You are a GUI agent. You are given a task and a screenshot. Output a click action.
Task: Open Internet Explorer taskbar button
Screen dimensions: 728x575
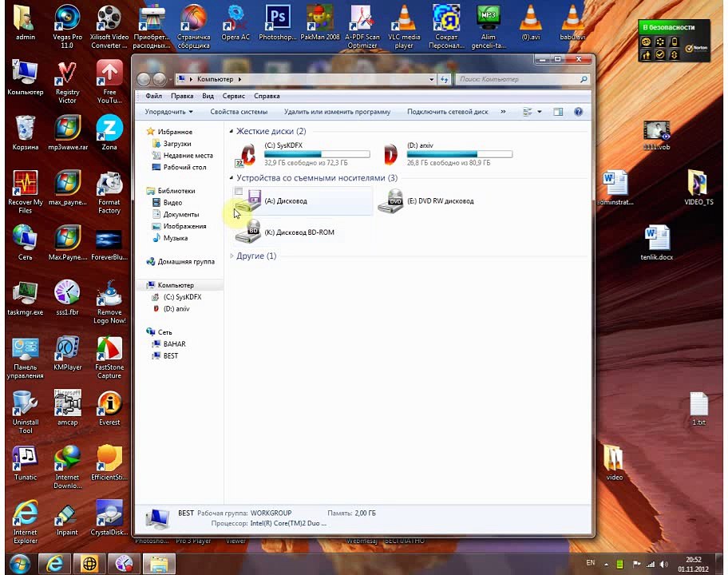point(54,564)
